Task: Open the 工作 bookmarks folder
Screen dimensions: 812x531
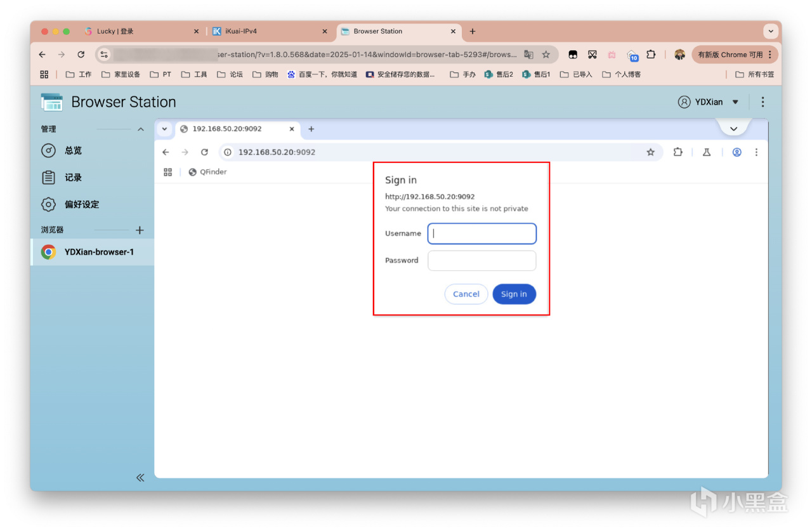Action: click(x=79, y=74)
